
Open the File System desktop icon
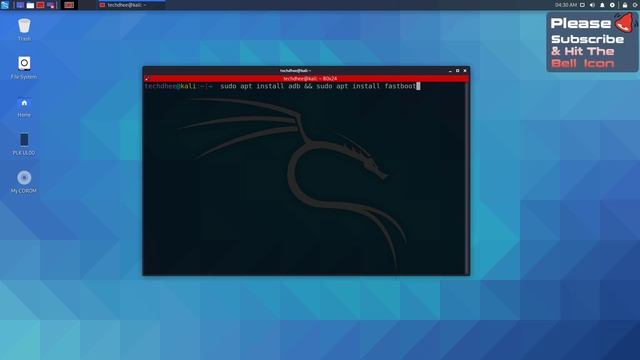tap(24, 68)
